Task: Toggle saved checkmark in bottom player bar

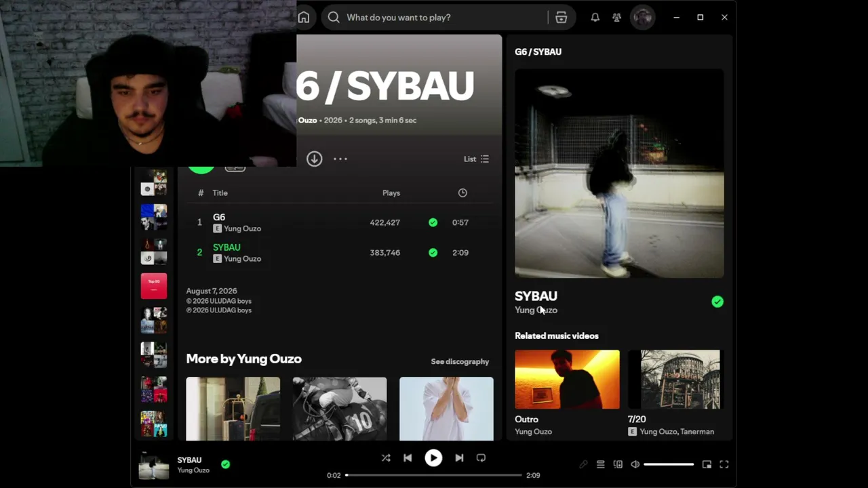Action: pos(225,464)
